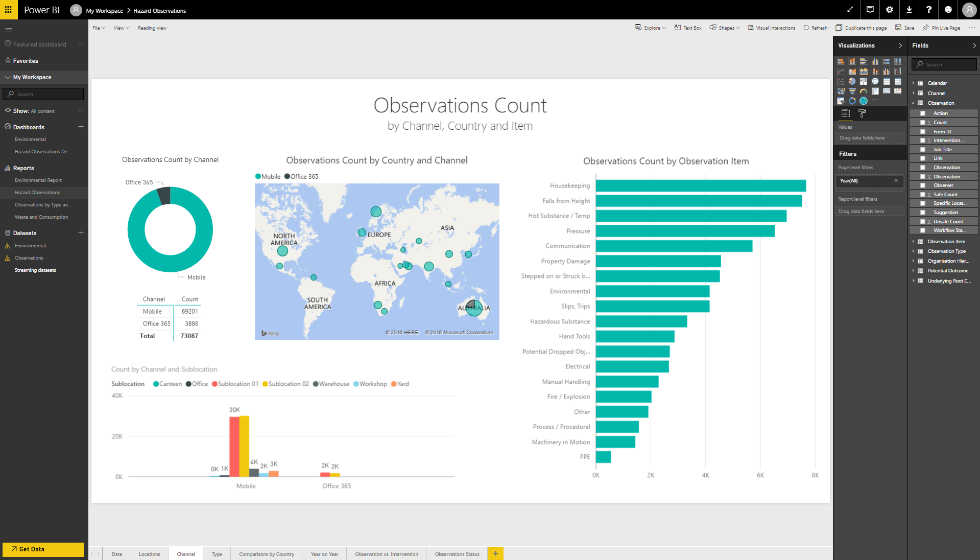
Task: Expand the Potential Outcome table
Action: click(x=914, y=271)
